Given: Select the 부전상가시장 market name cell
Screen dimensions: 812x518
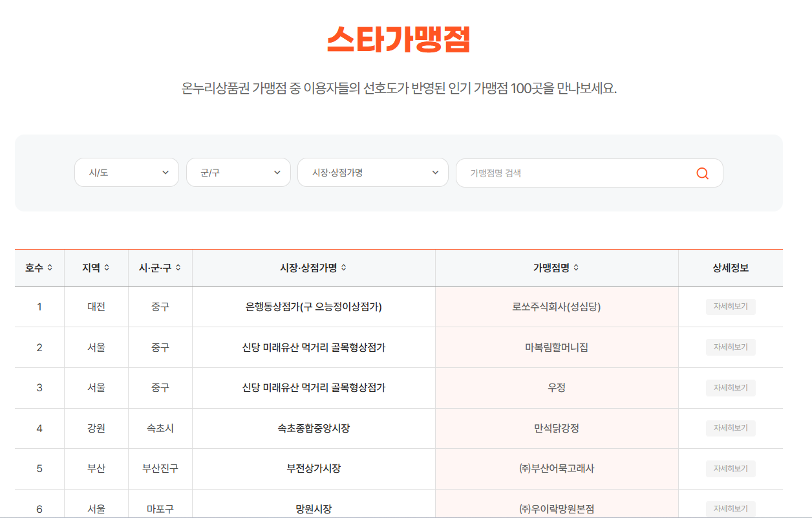Looking at the screenshot, I should coord(315,469).
